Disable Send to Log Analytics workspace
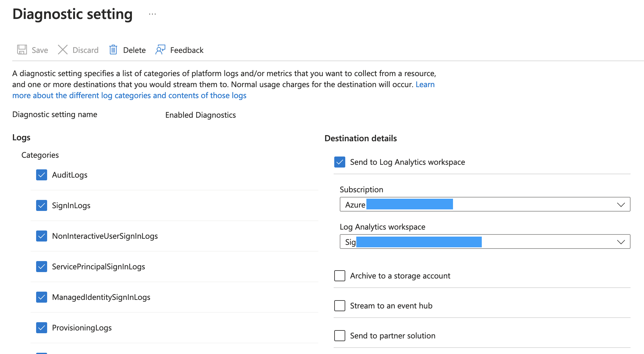644x354 pixels. coord(340,162)
